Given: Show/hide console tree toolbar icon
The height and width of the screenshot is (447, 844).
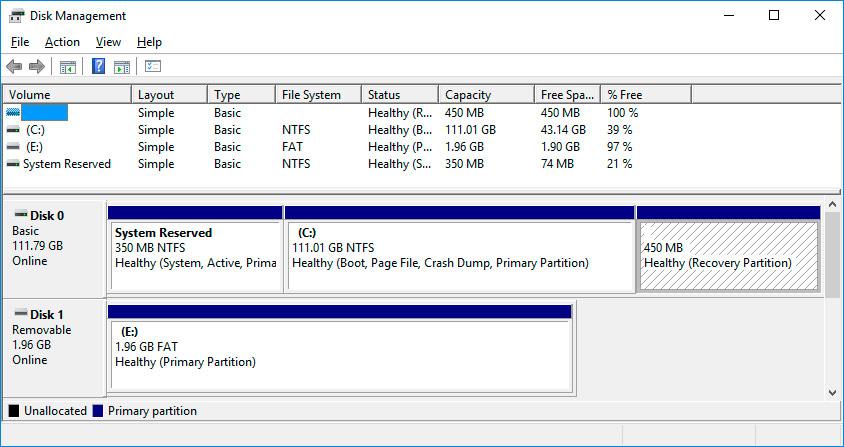Looking at the screenshot, I should click(68, 67).
